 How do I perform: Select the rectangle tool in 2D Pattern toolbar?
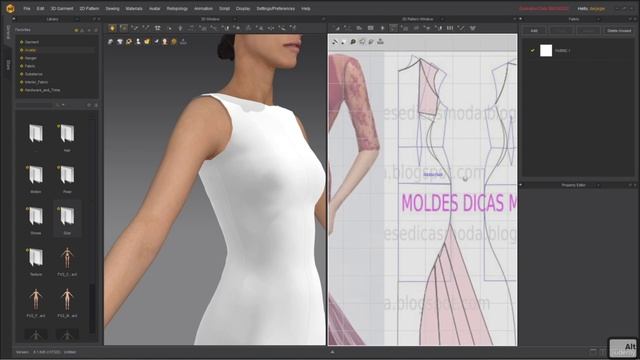(x=370, y=28)
